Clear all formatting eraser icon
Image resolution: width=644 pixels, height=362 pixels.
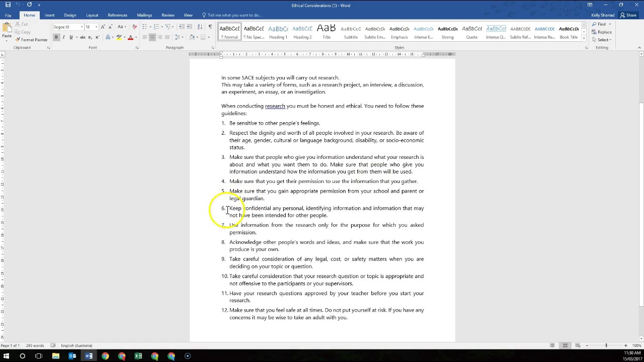134,27
